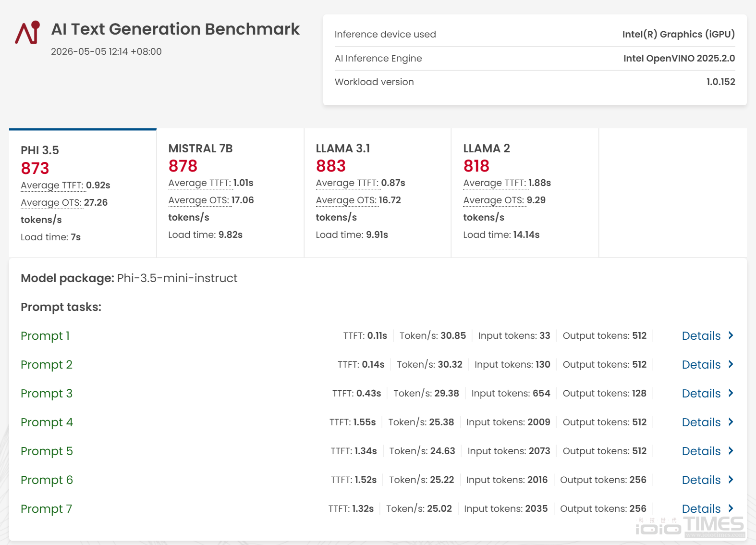Click the LLAMA 2 score '818'
The width and height of the screenshot is (756, 545).
coord(476,166)
